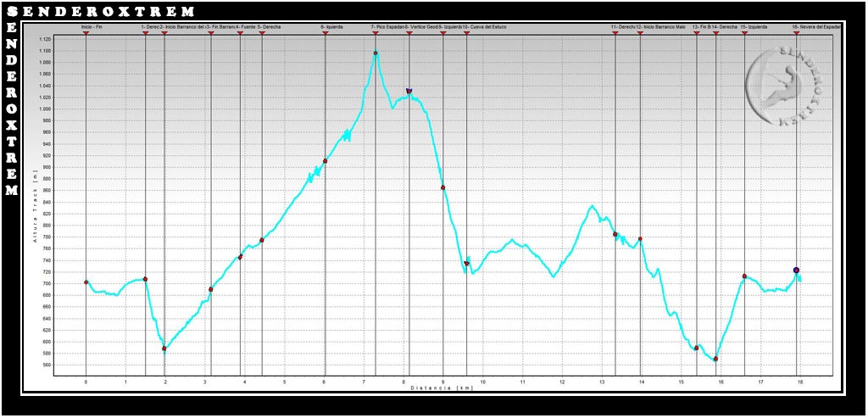Viewport: 868px width, 418px height.
Task: Select the profile point on the 6- Izquierda line
Action: [325, 160]
